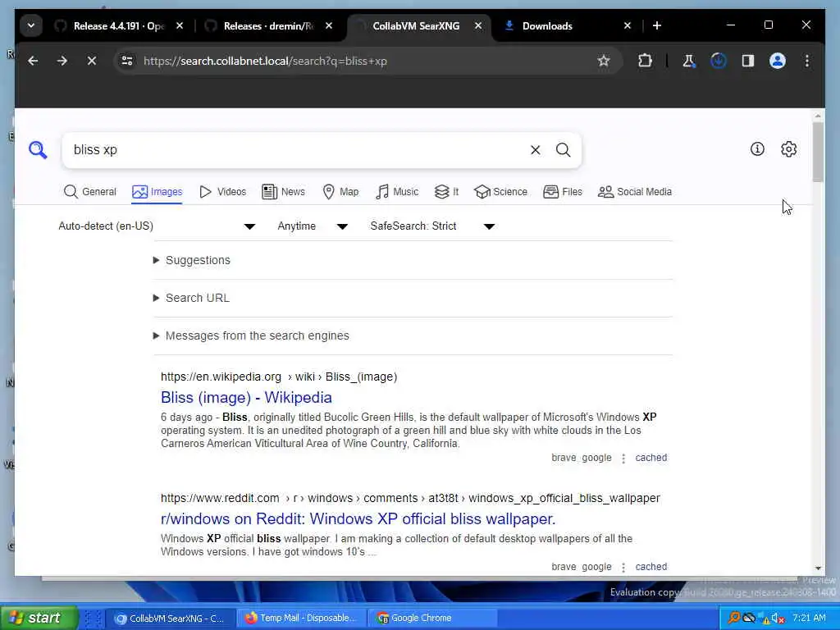Select the General search category
The width and height of the screenshot is (840, 630).
pos(89,192)
